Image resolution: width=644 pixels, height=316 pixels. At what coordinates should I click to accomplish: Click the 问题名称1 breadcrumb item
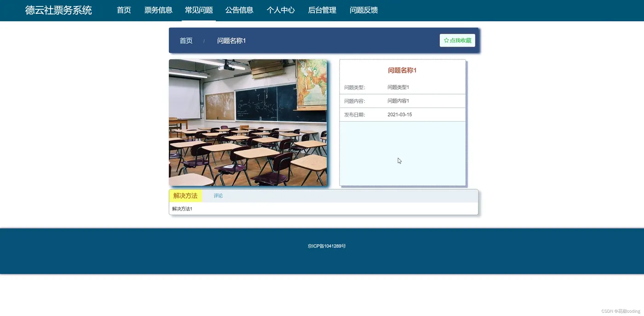click(231, 41)
